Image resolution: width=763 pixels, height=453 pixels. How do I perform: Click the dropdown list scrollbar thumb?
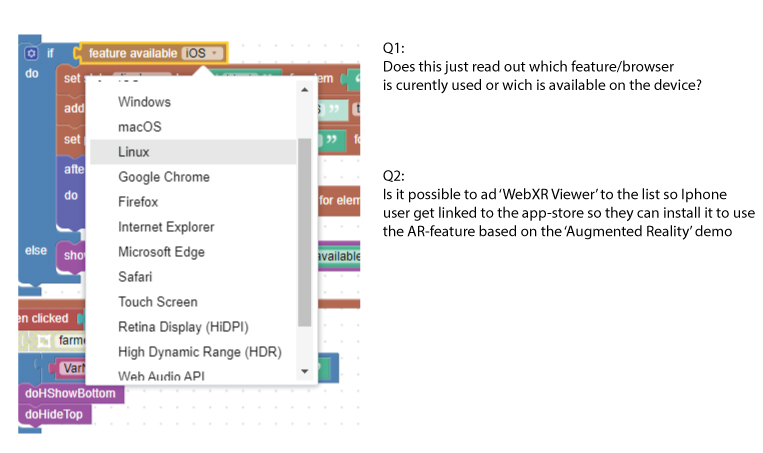point(305,232)
